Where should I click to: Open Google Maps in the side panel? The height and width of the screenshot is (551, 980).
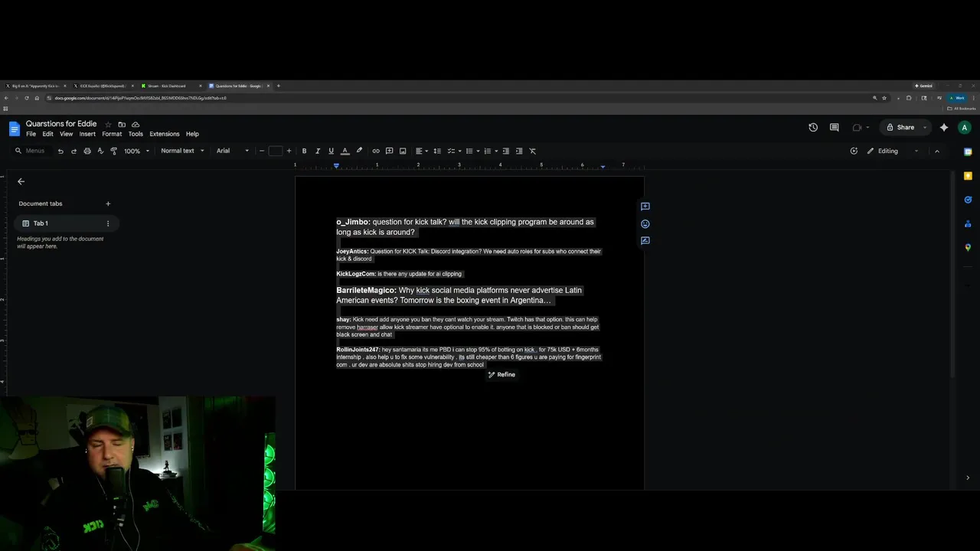pos(968,247)
